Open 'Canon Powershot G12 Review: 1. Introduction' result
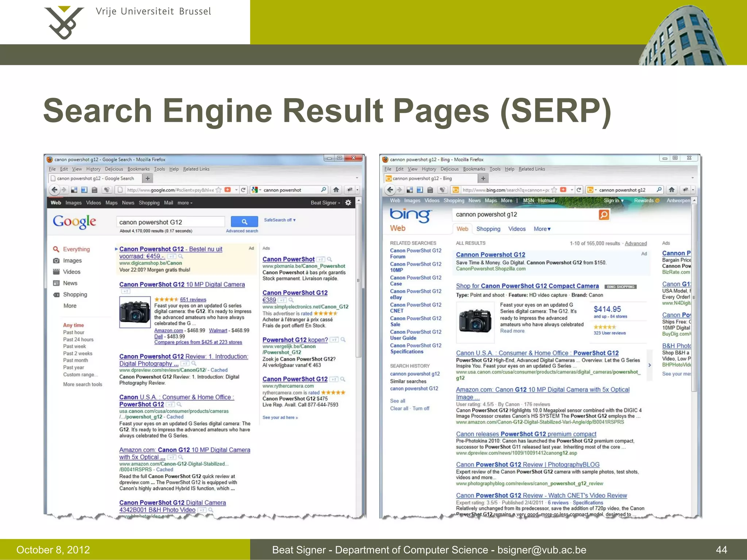This screenshot has width=747, height=560. point(183,360)
